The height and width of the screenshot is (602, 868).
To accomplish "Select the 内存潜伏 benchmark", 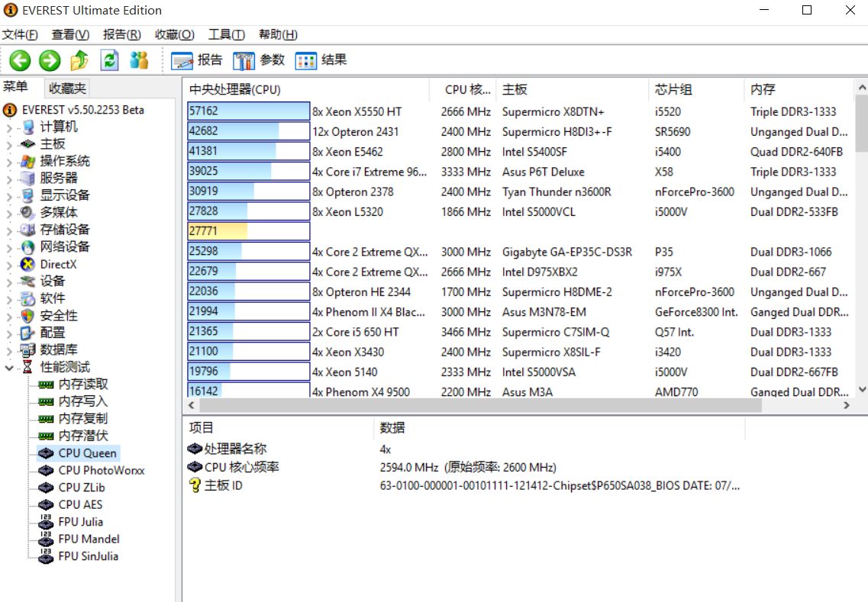I will pyautogui.click(x=83, y=436).
